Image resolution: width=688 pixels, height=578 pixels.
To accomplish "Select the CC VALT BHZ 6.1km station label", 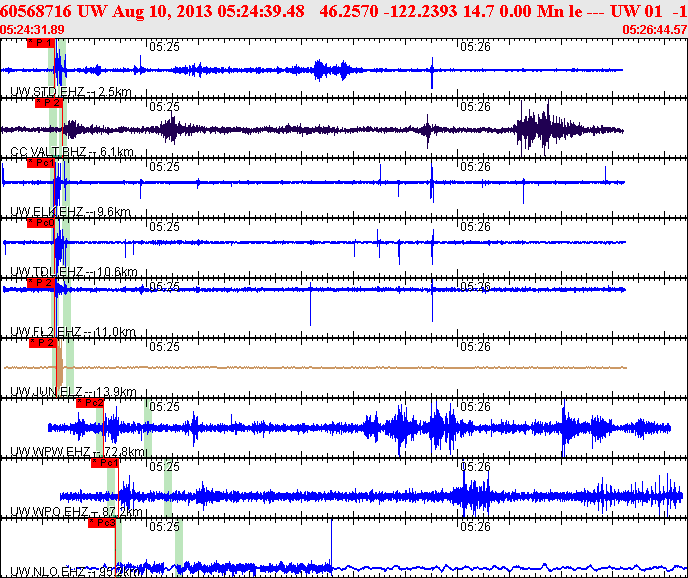I will pyautogui.click(x=71, y=152).
